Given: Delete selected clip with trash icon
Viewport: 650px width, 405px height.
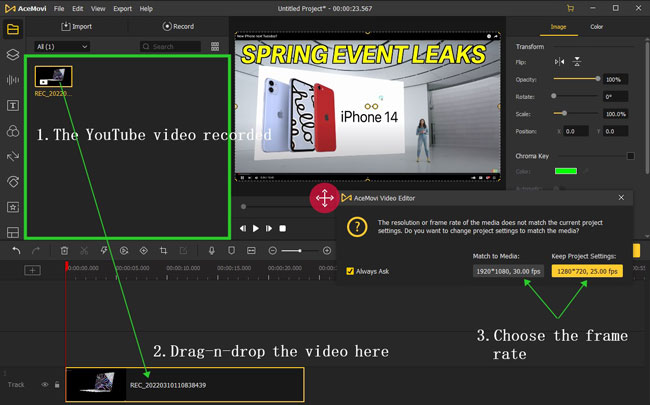Looking at the screenshot, I should (64, 250).
